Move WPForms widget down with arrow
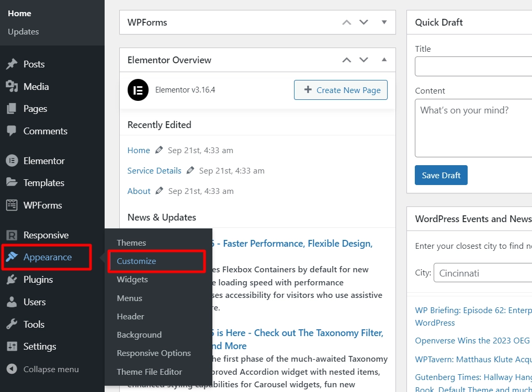This screenshot has height=392, width=532. (364, 22)
